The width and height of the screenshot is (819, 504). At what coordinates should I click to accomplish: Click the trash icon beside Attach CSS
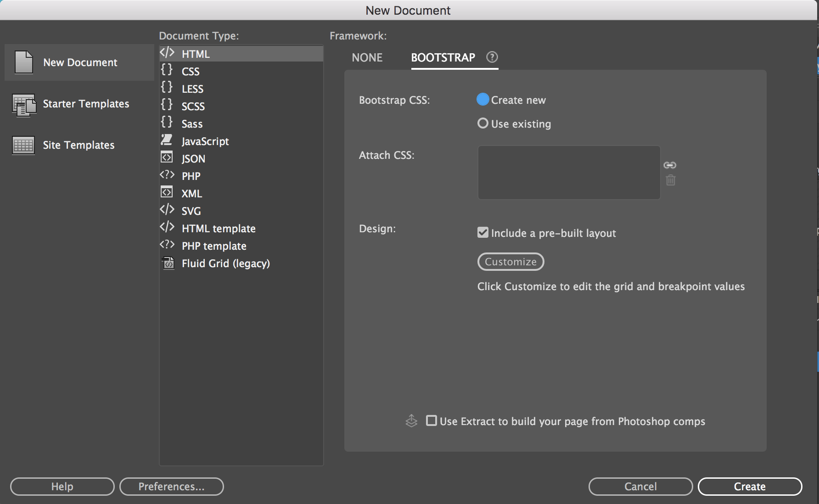[670, 180]
